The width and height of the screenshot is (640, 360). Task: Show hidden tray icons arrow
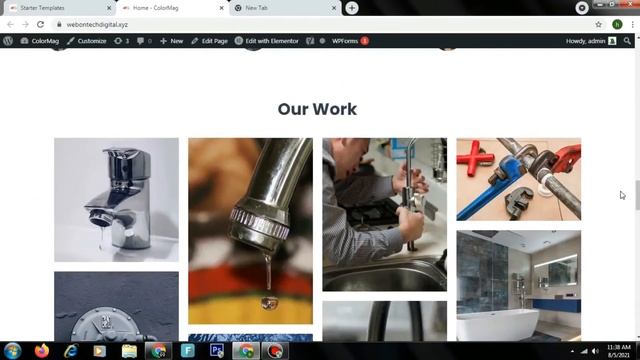[x=572, y=351]
